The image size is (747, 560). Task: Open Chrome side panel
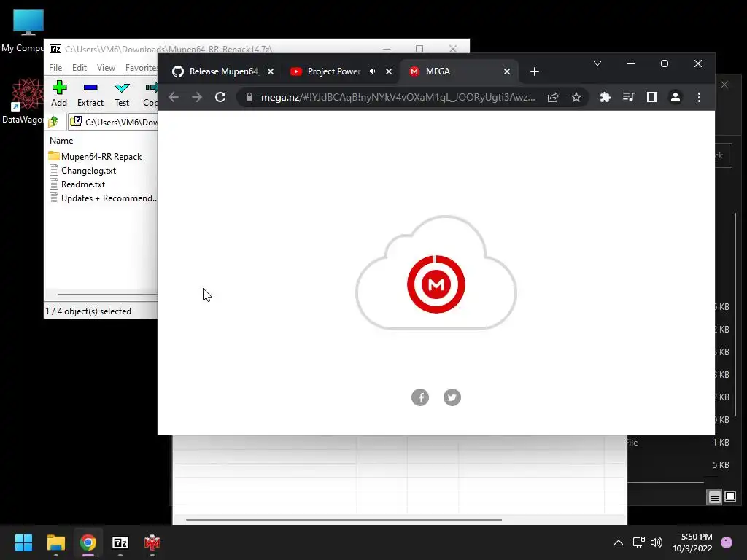coord(652,97)
